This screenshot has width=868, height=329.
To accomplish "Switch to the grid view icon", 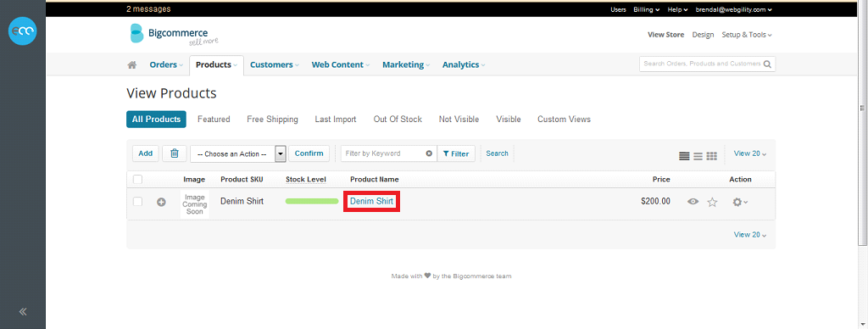I will click(x=712, y=156).
